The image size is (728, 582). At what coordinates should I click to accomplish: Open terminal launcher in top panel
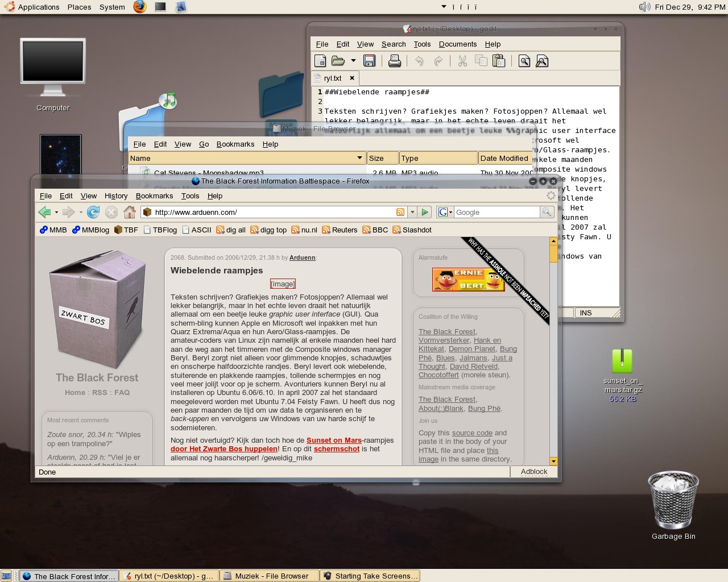point(160,7)
